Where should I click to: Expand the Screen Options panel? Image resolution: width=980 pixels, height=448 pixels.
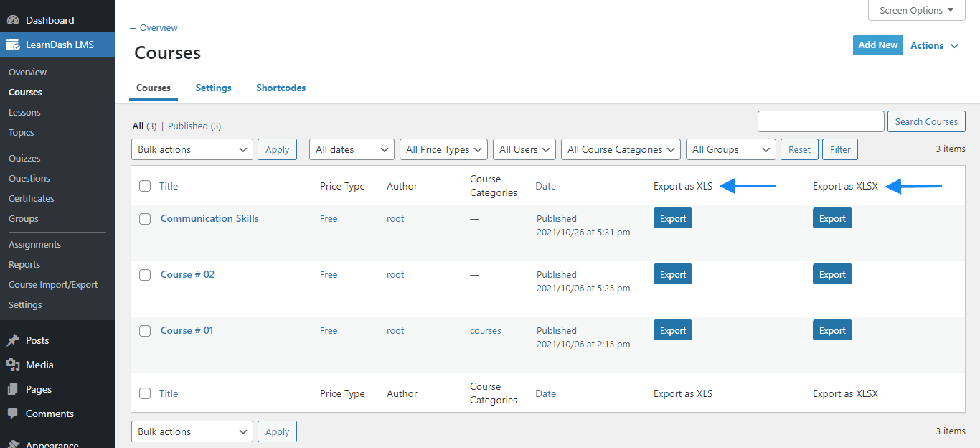click(x=917, y=10)
